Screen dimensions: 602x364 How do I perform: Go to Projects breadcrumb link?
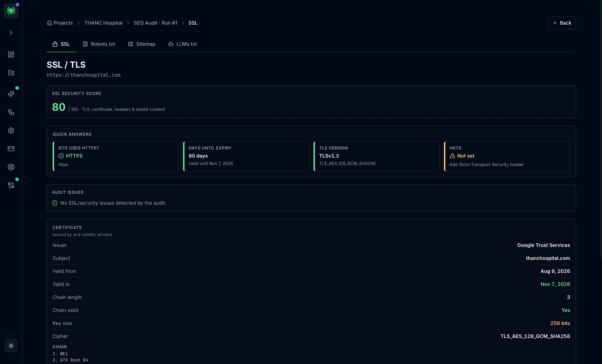(x=63, y=23)
